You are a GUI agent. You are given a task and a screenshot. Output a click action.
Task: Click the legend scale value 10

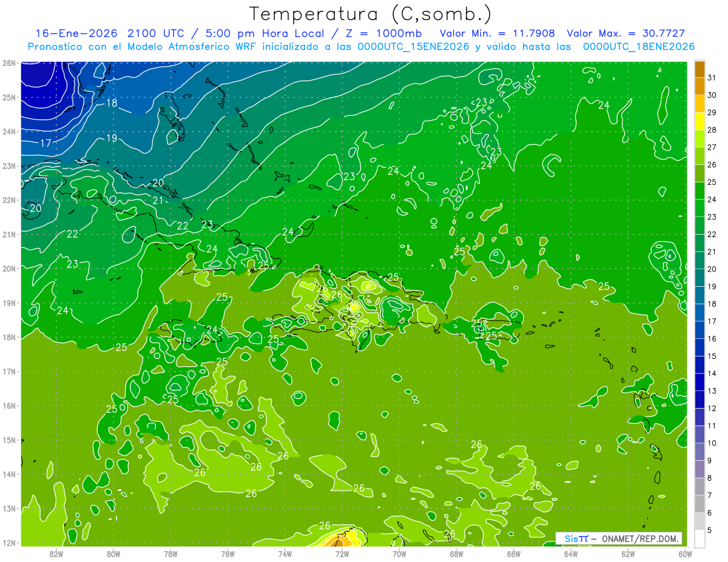pos(712,443)
